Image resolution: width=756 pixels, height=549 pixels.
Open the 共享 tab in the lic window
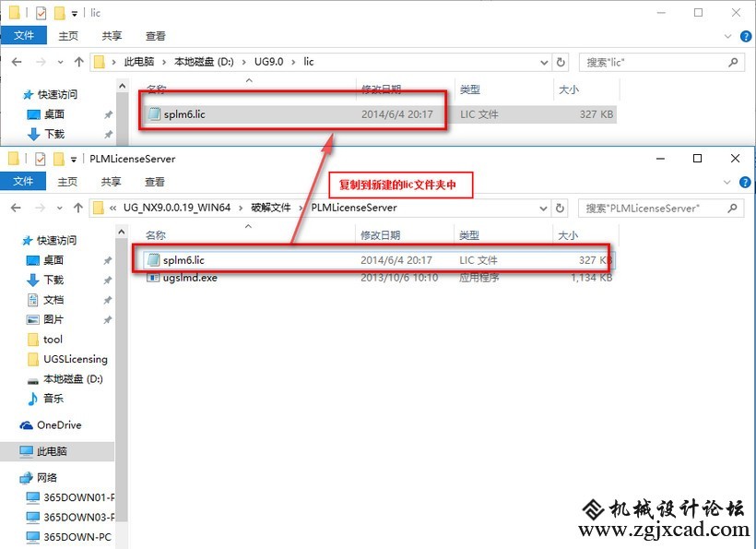coord(112,36)
